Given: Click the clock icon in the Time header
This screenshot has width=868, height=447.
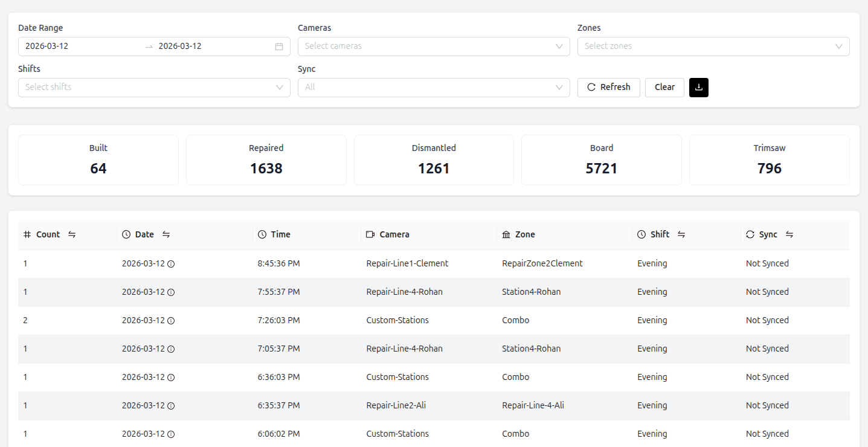Looking at the screenshot, I should click(x=261, y=234).
